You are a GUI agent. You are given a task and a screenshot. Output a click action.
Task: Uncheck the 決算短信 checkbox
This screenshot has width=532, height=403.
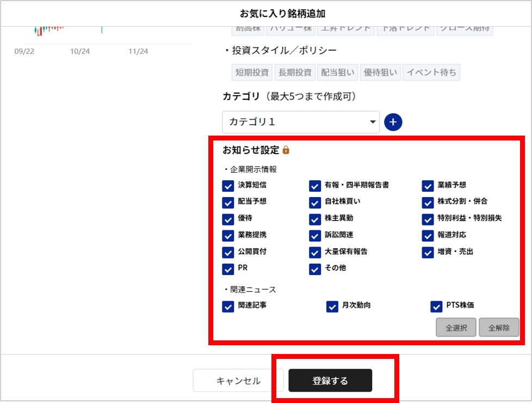(228, 186)
